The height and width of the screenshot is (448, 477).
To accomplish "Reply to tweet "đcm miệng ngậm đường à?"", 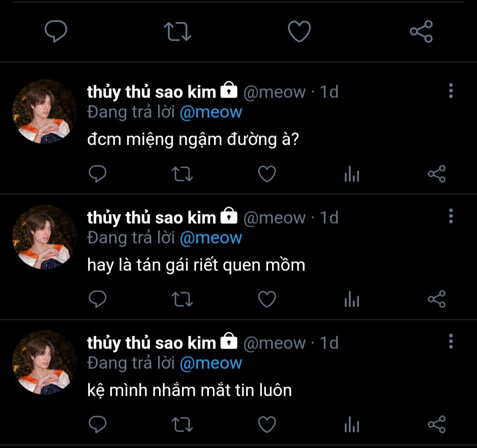I will pyautogui.click(x=98, y=174).
